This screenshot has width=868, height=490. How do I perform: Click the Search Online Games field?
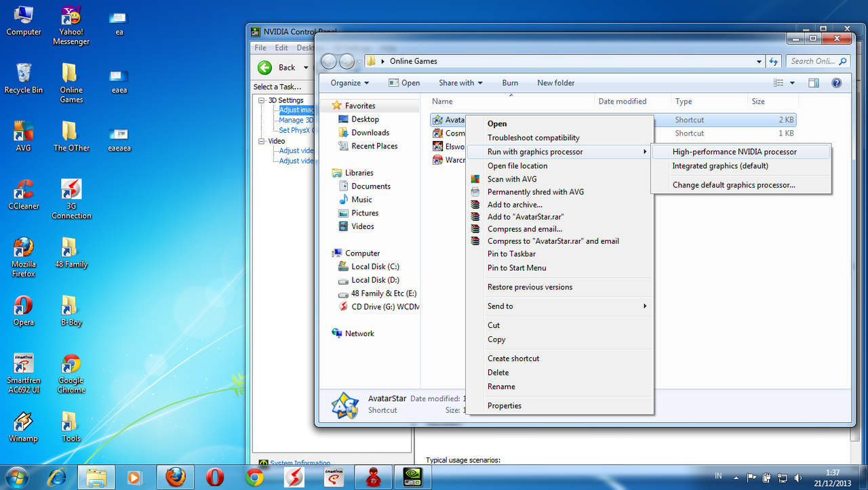pos(818,61)
